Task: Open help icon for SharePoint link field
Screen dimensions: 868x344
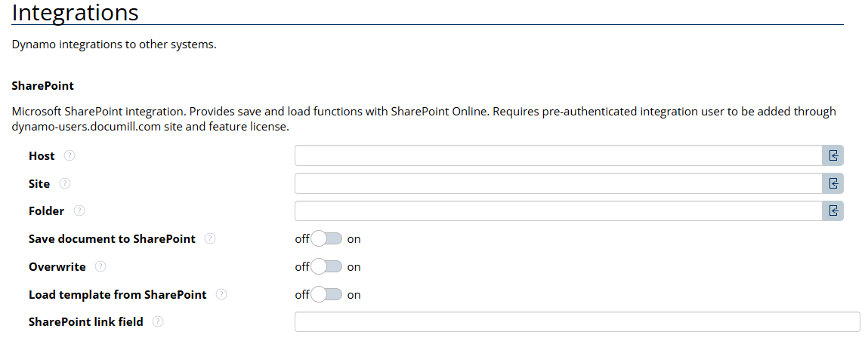Action: tap(158, 322)
